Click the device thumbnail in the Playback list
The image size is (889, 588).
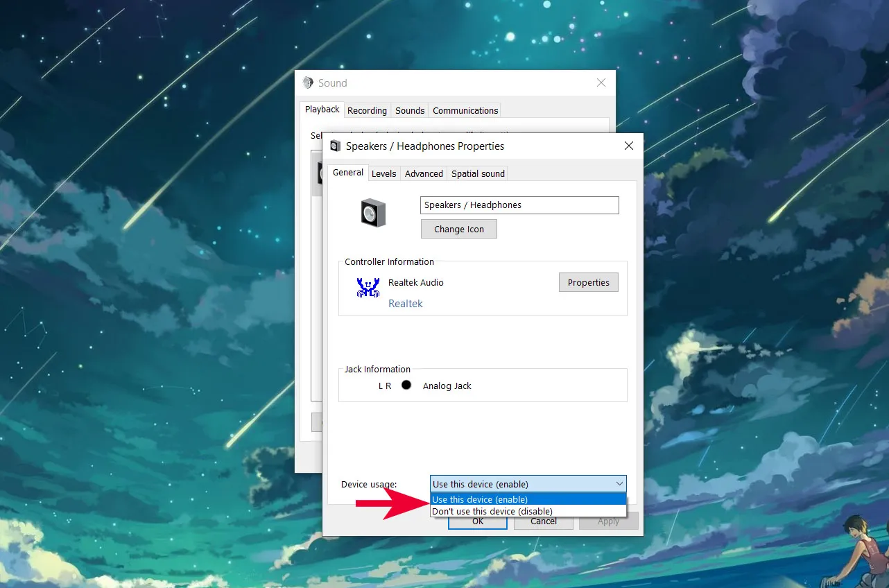point(318,173)
